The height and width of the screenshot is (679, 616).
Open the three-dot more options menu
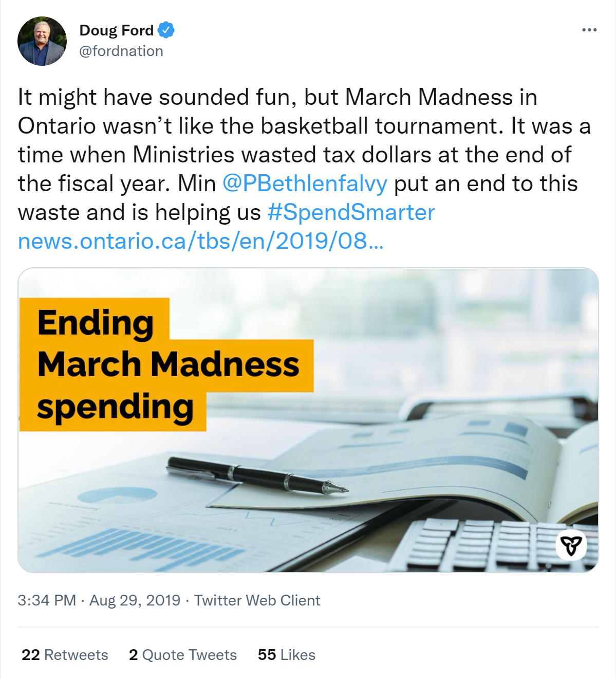[x=589, y=30]
